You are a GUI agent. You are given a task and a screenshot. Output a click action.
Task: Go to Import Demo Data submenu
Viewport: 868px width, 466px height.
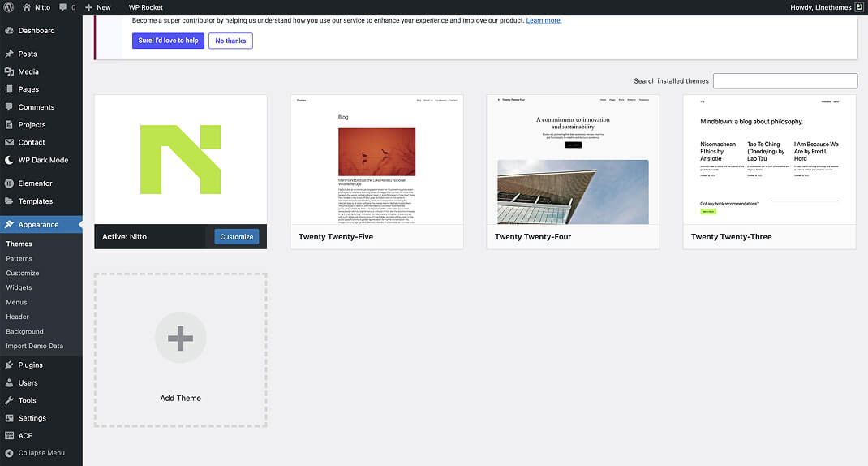(x=34, y=346)
